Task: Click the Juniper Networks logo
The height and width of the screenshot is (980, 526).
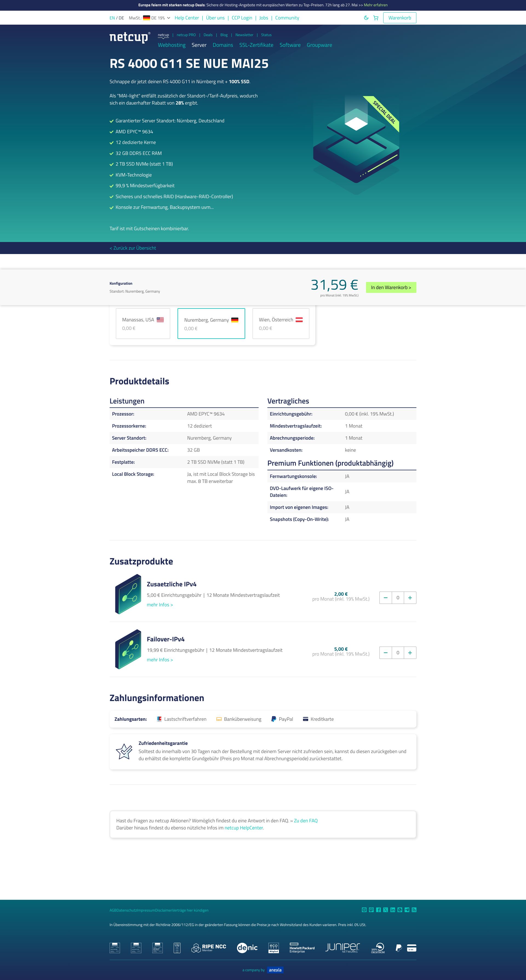Action: pyautogui.click(x=342, y=948)
